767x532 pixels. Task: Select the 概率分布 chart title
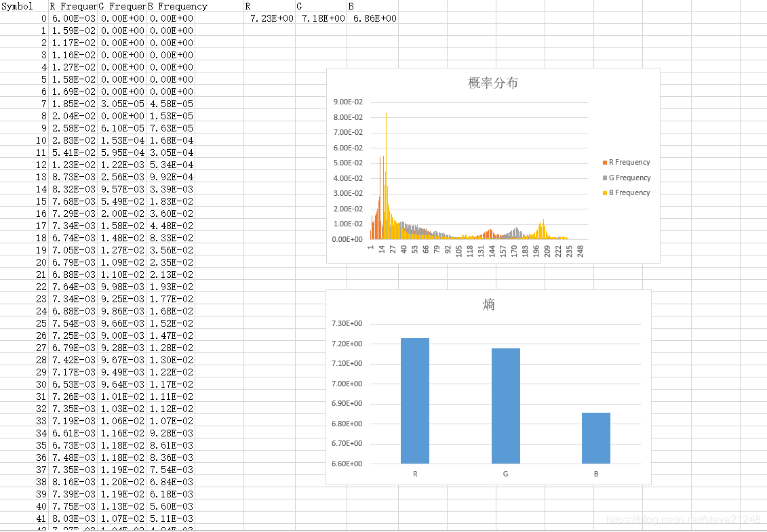[493, 83]
